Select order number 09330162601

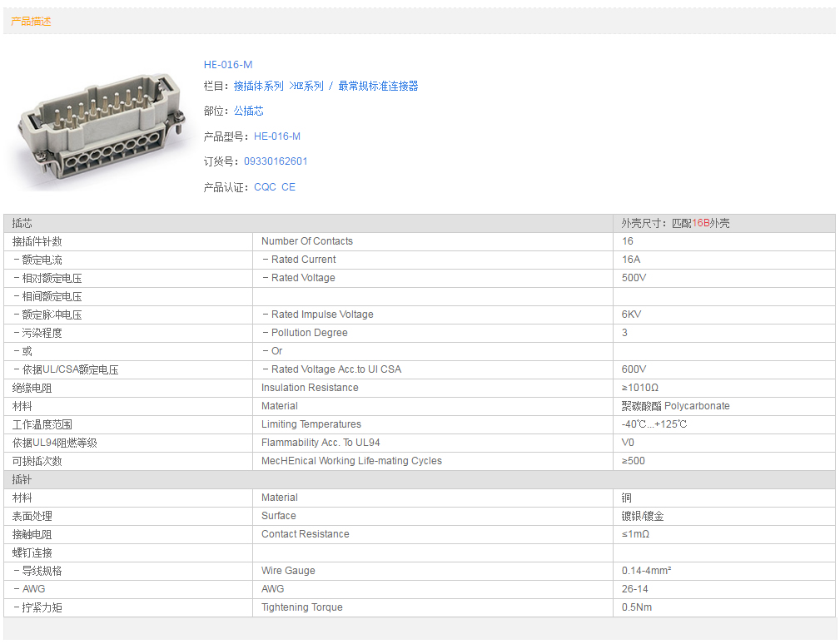276,161
